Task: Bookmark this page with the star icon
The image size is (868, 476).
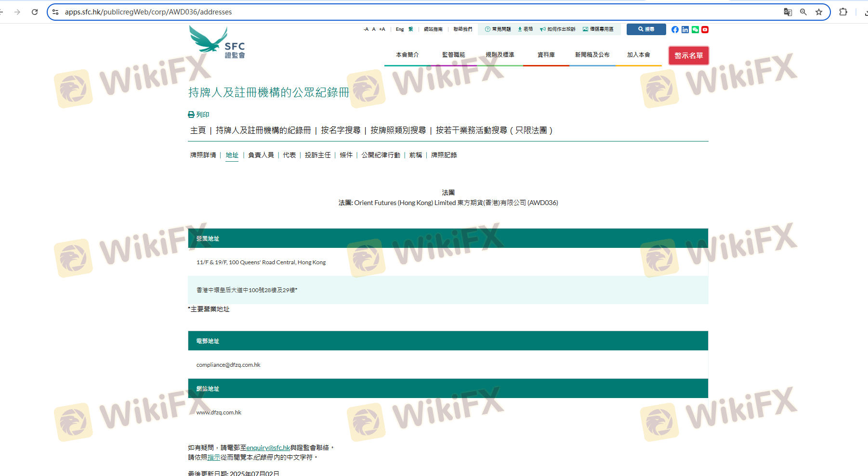Action: pos(819,12)
